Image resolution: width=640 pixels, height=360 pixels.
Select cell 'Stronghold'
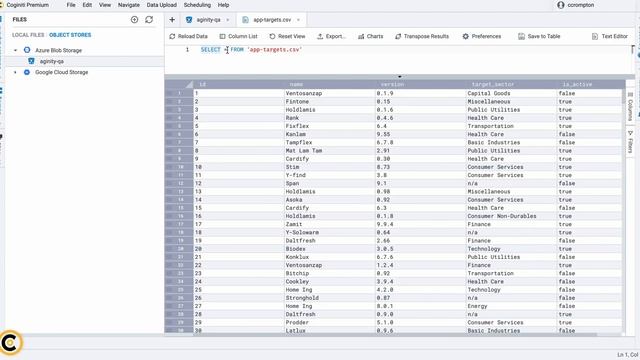pos(330,298)
